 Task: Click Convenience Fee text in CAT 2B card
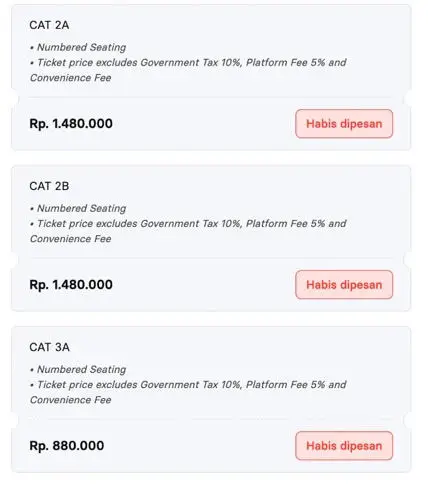coord(71,239)
